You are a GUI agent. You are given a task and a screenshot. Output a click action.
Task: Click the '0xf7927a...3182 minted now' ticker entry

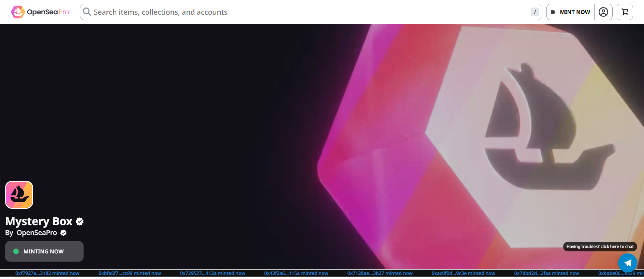point(47,273)
